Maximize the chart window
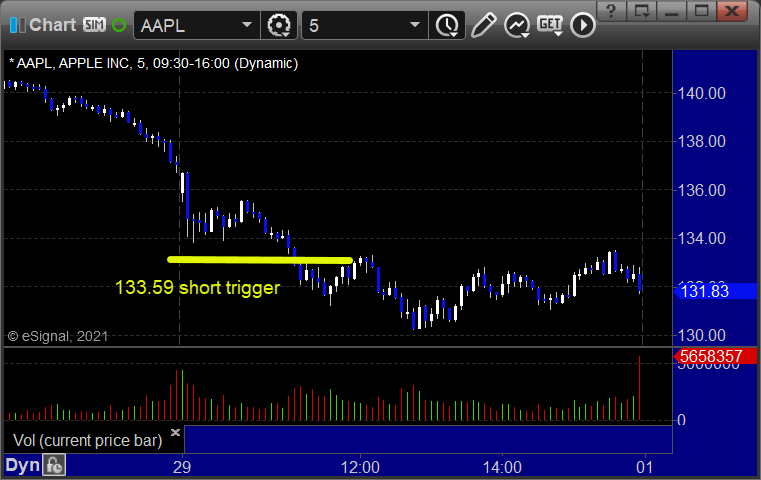The width and height of the screenshot is (761, 480). point(701,10)
